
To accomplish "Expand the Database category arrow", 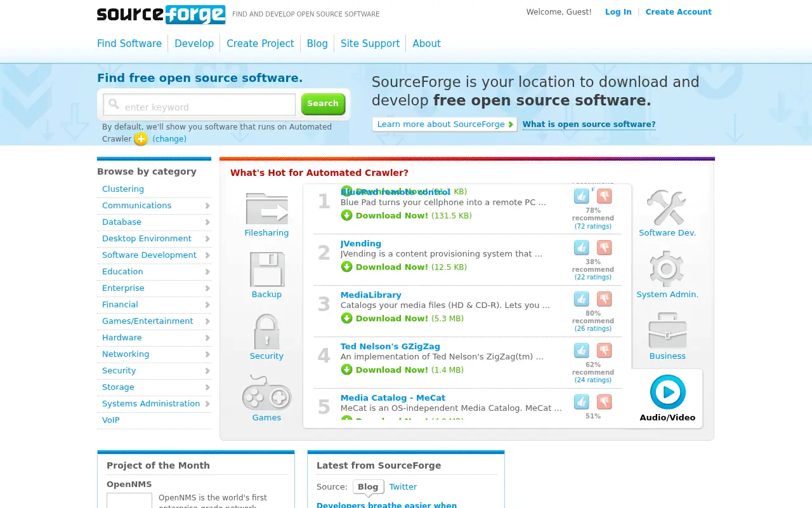I will 207,222.
